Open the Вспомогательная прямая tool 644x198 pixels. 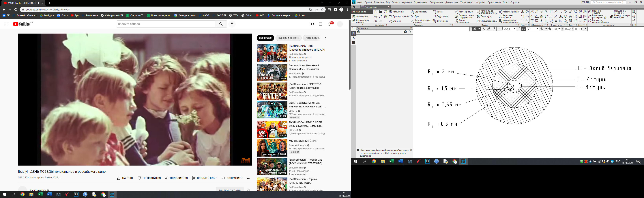pos(421,21)
